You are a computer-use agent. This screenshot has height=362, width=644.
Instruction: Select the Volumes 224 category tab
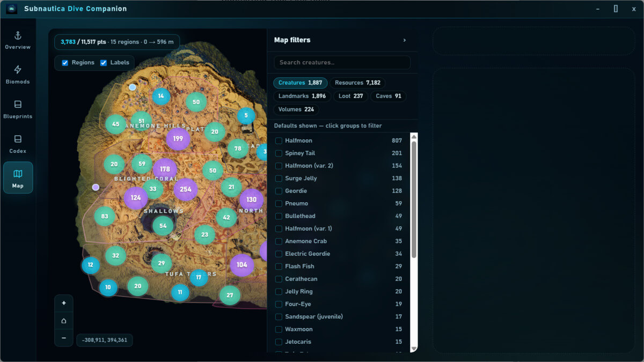pyautogui.click(x=296, y=109)
